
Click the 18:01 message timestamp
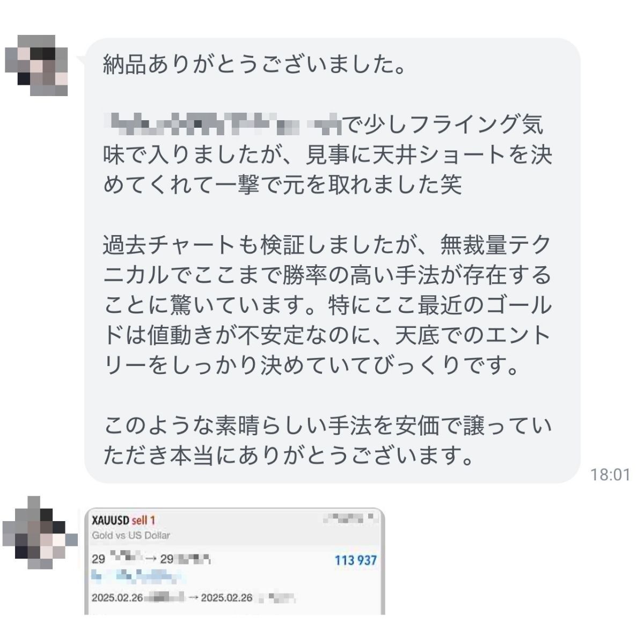pyautogui.click(x=610, y=474)
